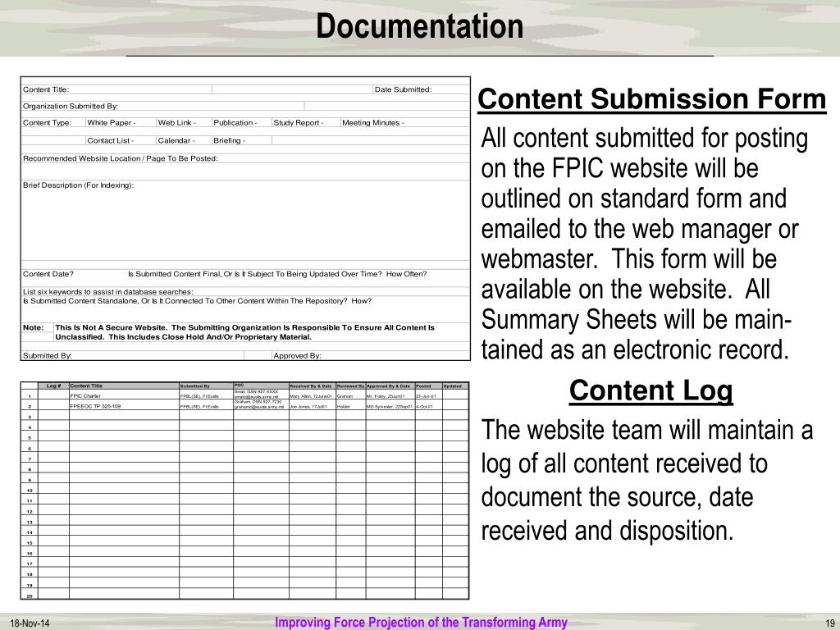The height and width of the screenshot is (630, 840).
Task: Click the 'The website team will maintain' paragraph
Action: [x=646, y=480]
